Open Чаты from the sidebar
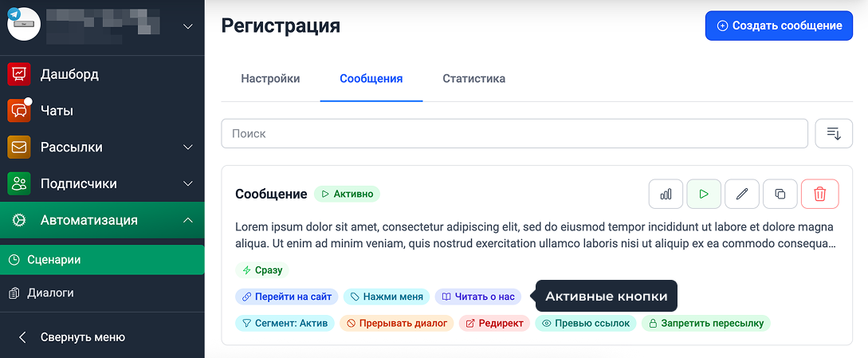The height and width of the screenshot is (358, 868). [57, 111]
